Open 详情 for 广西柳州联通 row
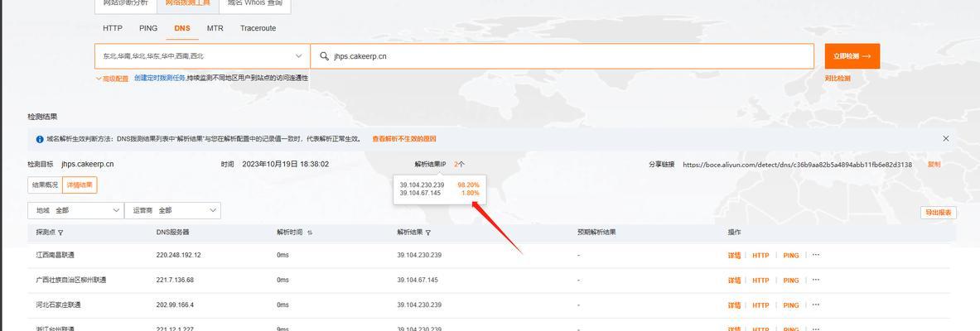This screenshot has width=980, height=331. 734,281
